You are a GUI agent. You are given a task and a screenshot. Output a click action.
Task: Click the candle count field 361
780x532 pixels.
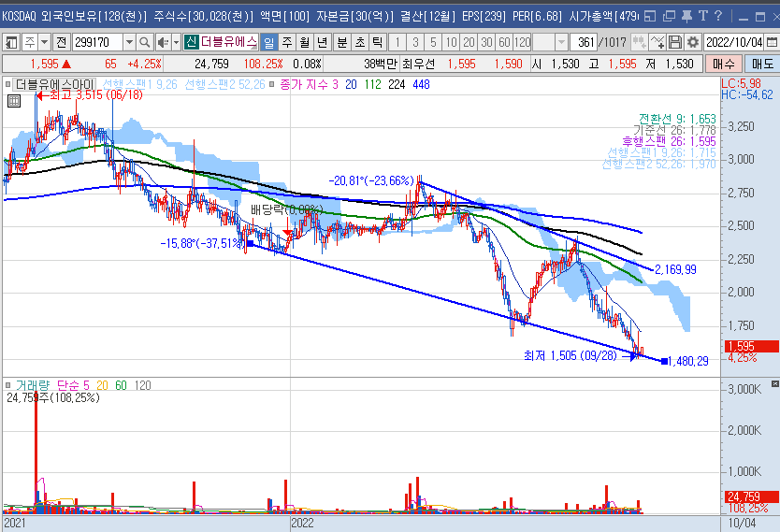tap(584, 42)
